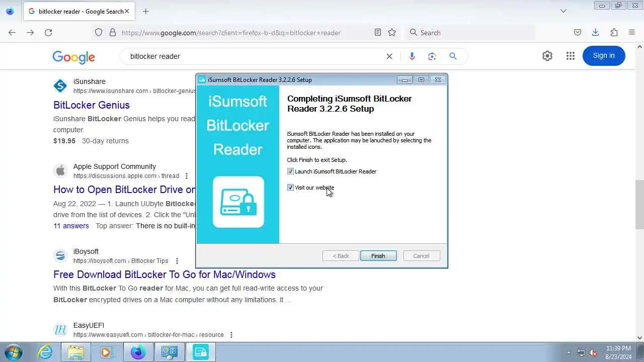Open the Firefox extensions puzzle icon
This screenshot has width=644, height=362.
[x=614, y=32]
